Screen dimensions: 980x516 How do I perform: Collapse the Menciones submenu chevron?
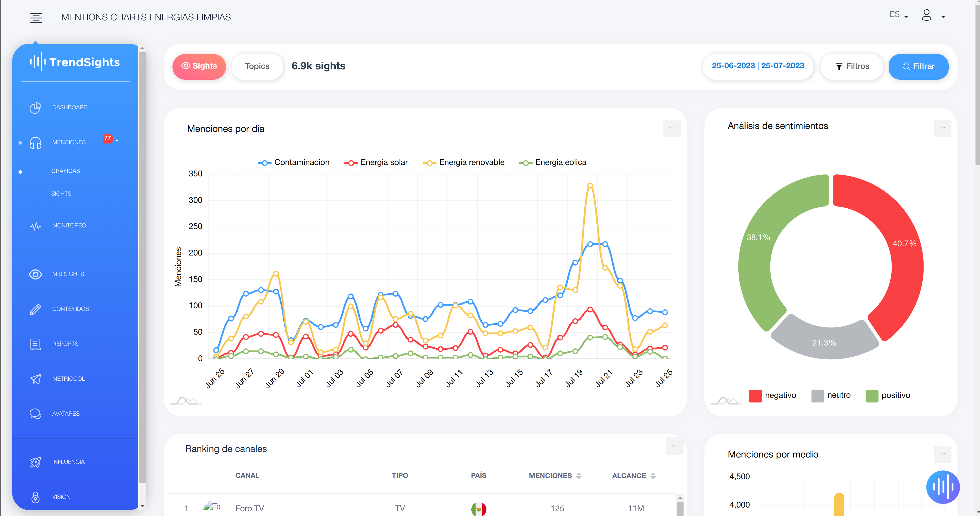point(117,140)
